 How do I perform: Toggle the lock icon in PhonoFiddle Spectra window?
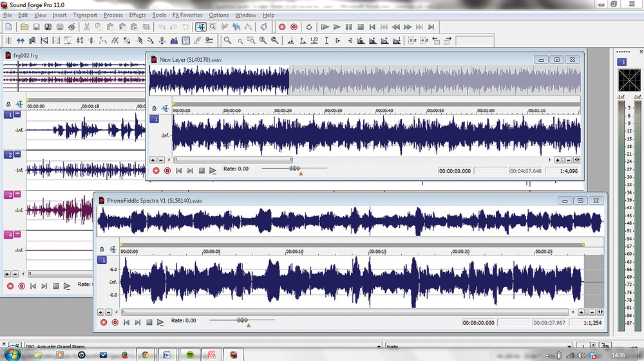(102, 249)
